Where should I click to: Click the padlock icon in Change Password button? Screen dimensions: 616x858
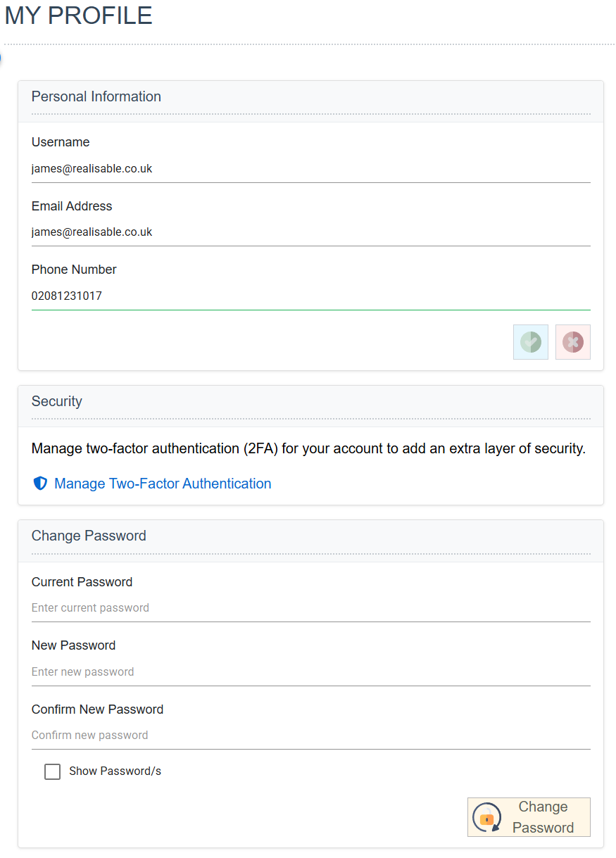point(486,818)
